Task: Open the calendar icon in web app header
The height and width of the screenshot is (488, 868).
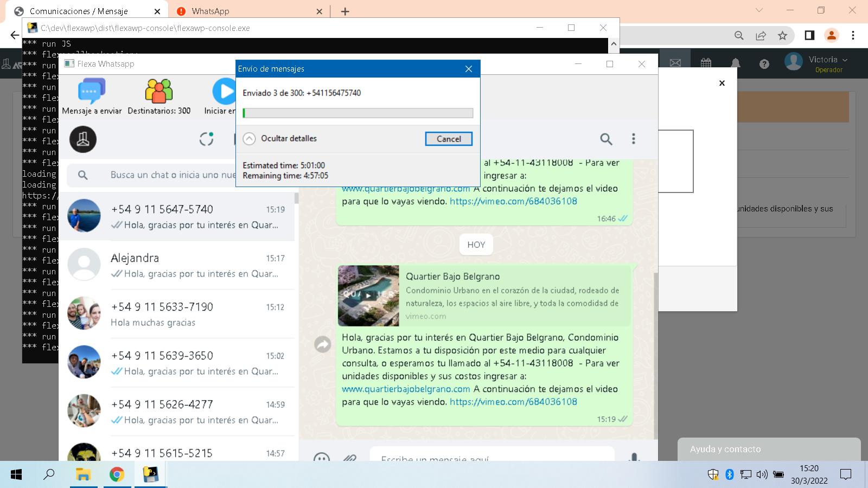Action: point(706,63)
